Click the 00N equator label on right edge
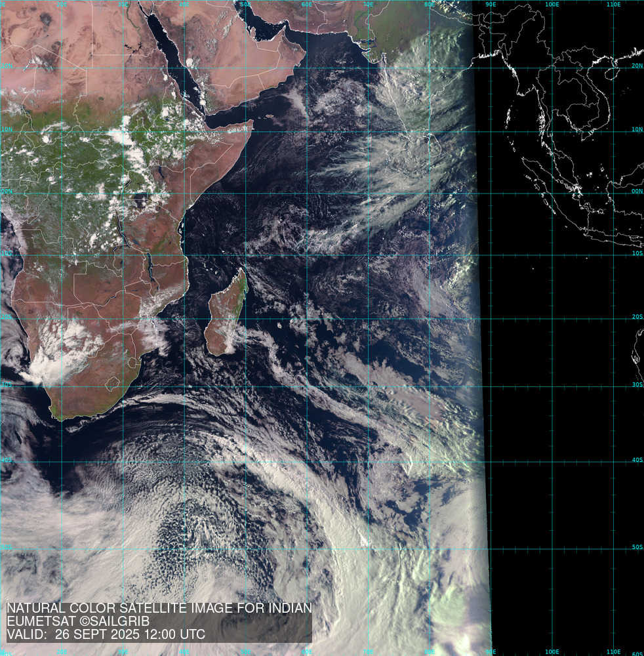This screenshot has width=644, height=656. click(x=637, y=192)
